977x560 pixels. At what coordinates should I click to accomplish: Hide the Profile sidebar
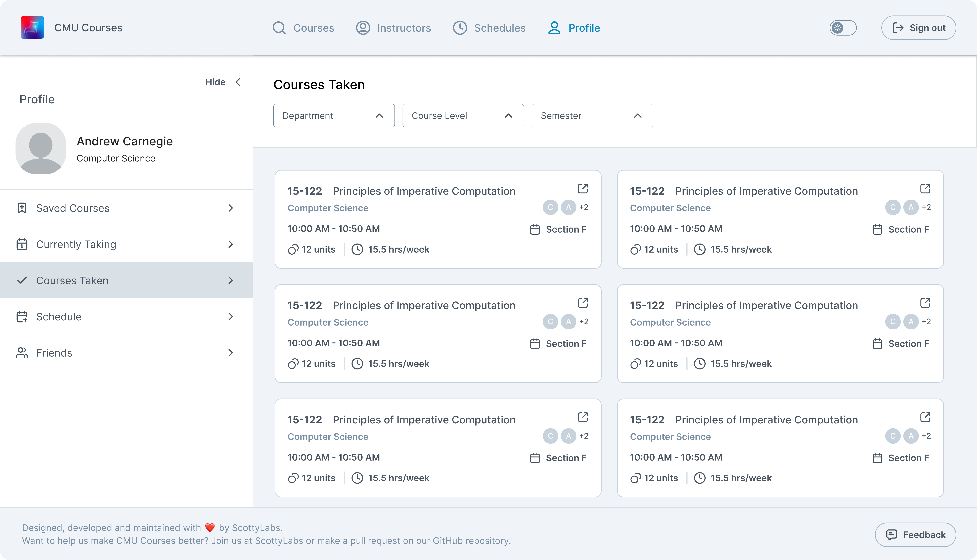click(223, 82)
